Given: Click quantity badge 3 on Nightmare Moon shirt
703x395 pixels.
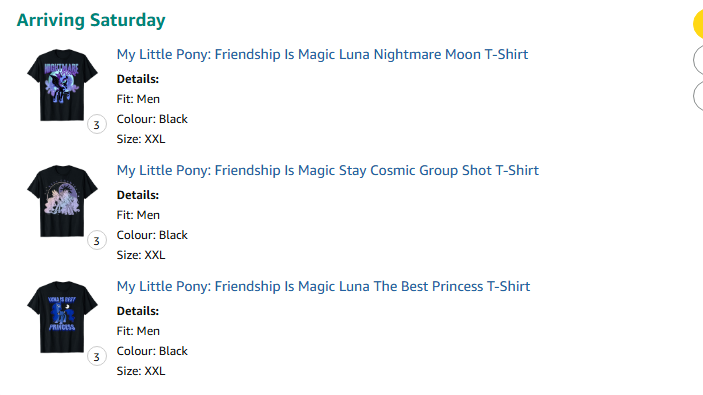Looking at the screenshot, I should pos(97,125).
